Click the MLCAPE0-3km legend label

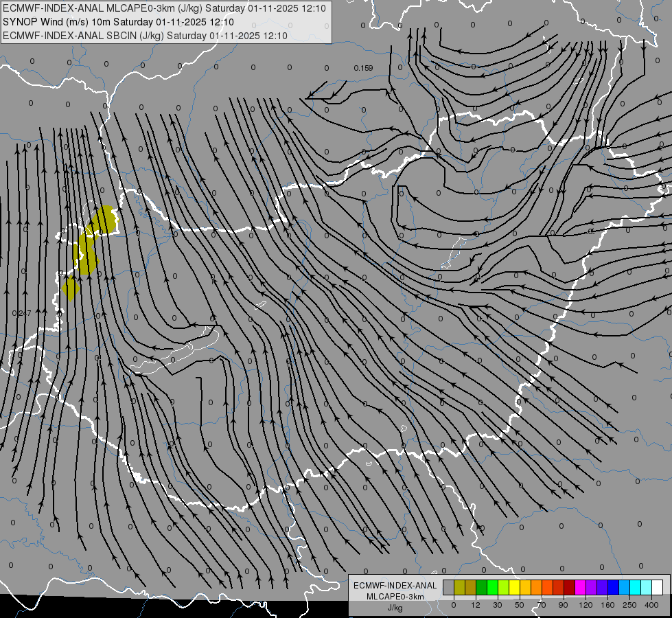point(395,597)
